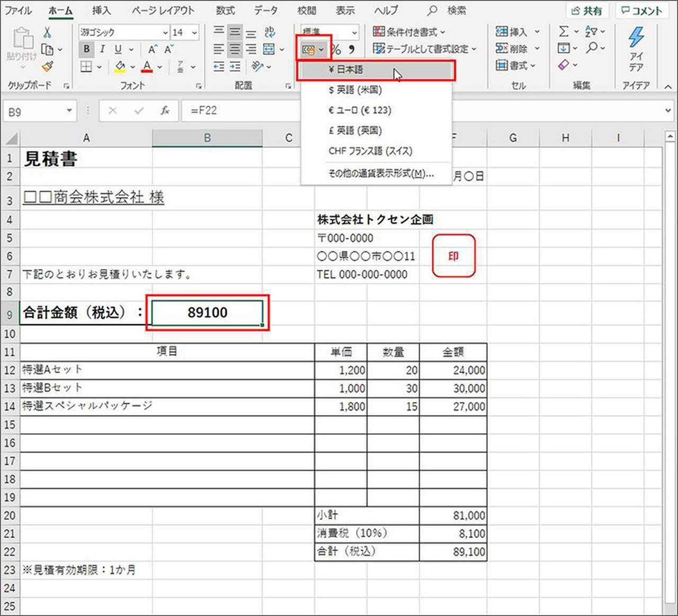The image size is (678, 616).
Task: Expand the font color dropdown arrow
Action: click(159, 67)
